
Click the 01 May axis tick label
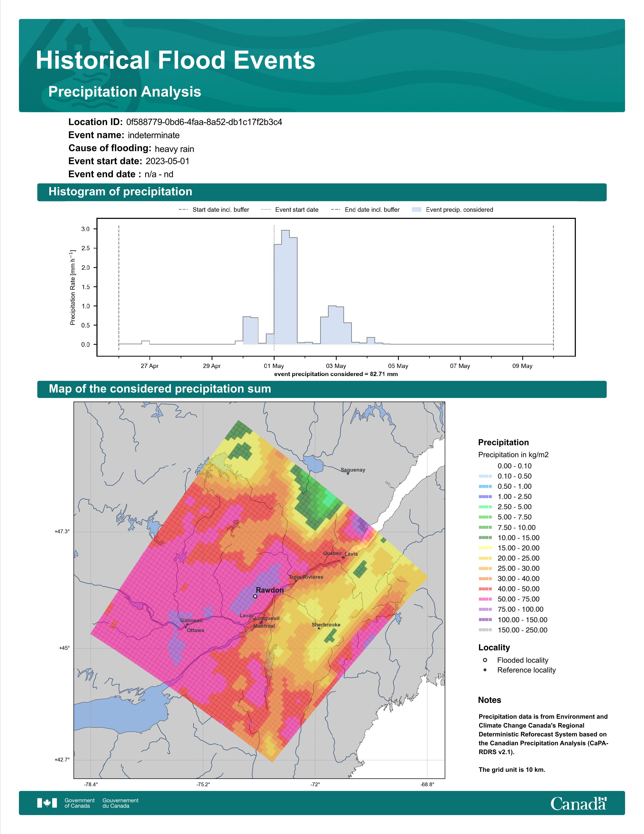tap(274, 366)
